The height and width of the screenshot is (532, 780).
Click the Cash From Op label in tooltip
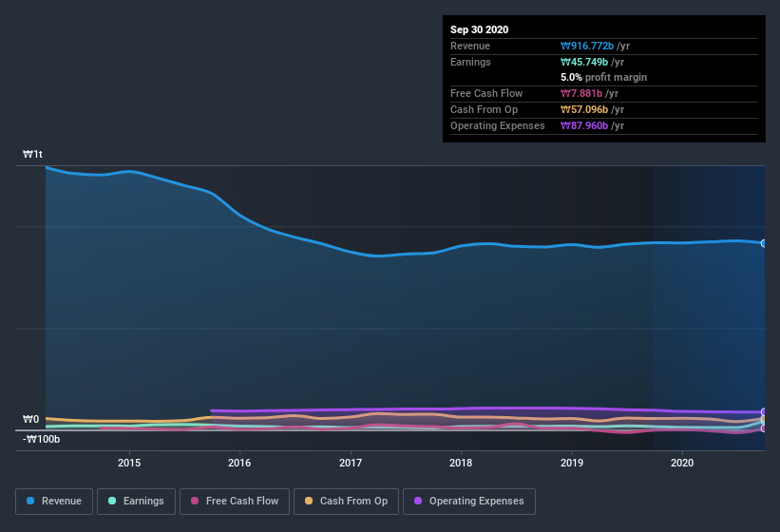[484, 109]
